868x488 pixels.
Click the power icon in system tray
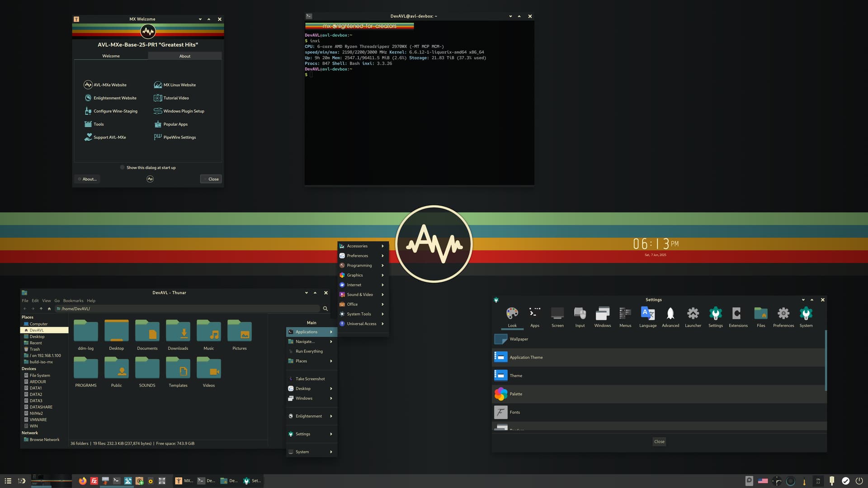point(859,481)
